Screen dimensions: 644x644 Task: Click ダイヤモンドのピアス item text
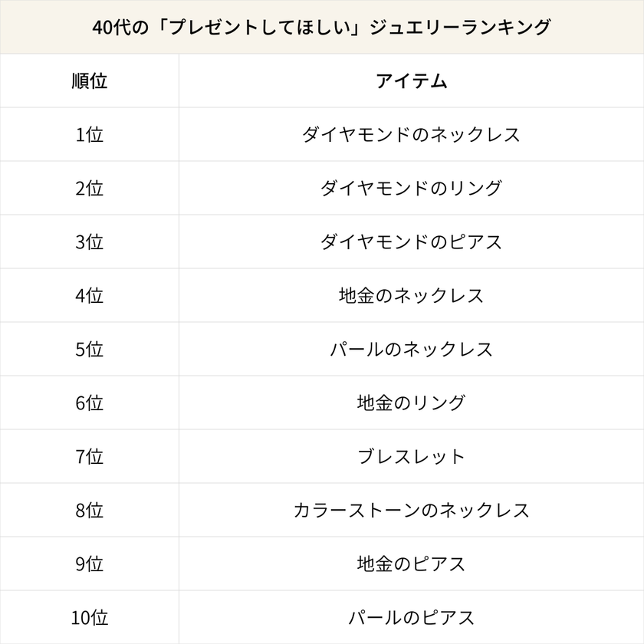pyautogui.click(x=411, y=242)
